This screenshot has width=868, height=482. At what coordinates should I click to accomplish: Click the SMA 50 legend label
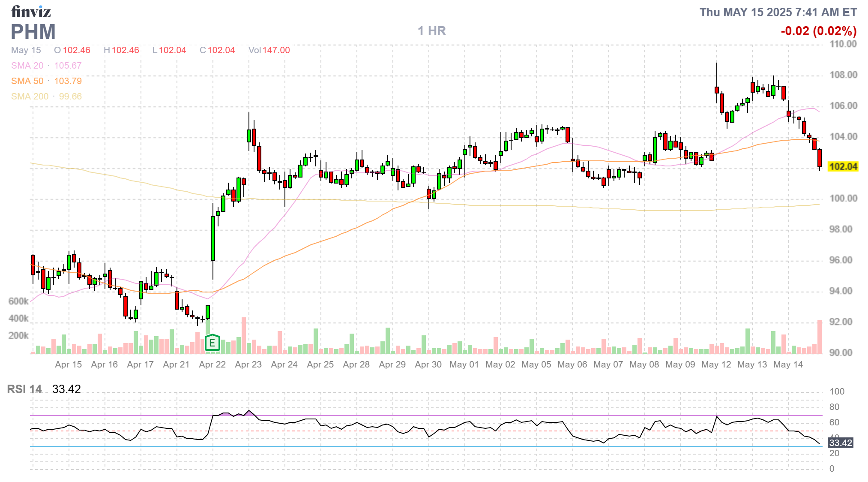click(x=27, y=81)
